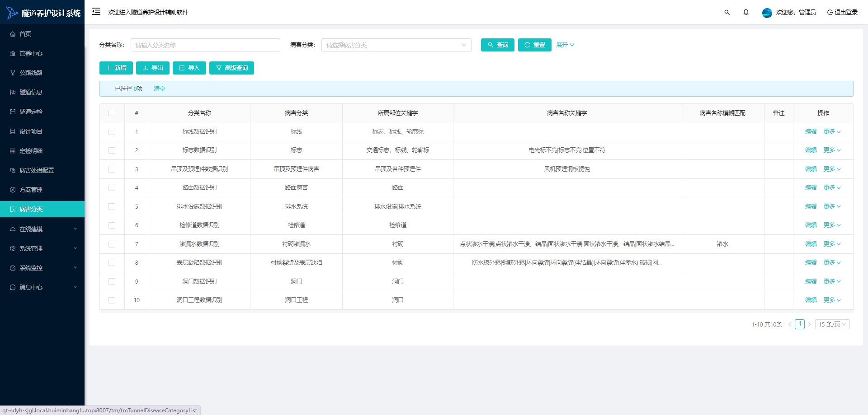Check the row for 吊顶及预埋件数据识别
868x415 pixels.
(x=112, y=169)
